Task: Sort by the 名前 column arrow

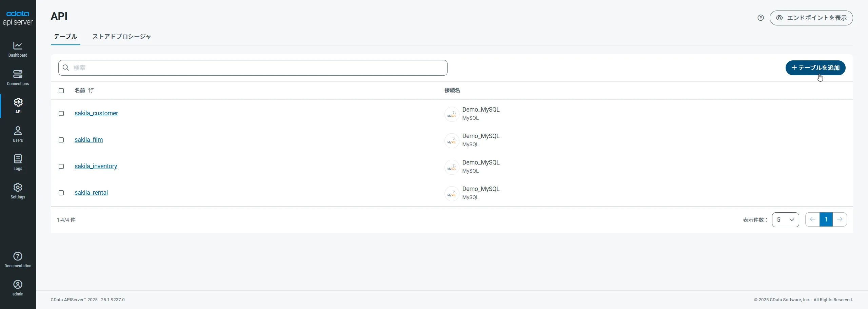Action: coord(91,91)
